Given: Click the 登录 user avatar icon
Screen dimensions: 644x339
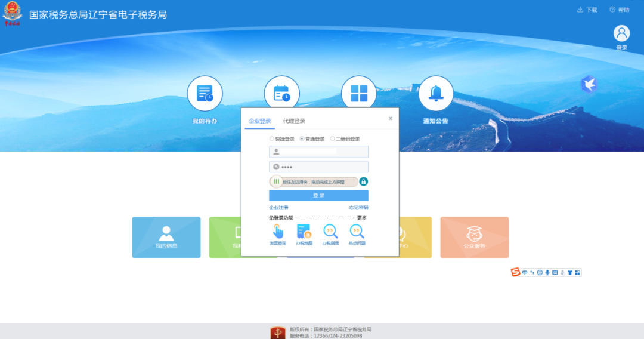Looking at the screenshot, I should pos(621,33).
